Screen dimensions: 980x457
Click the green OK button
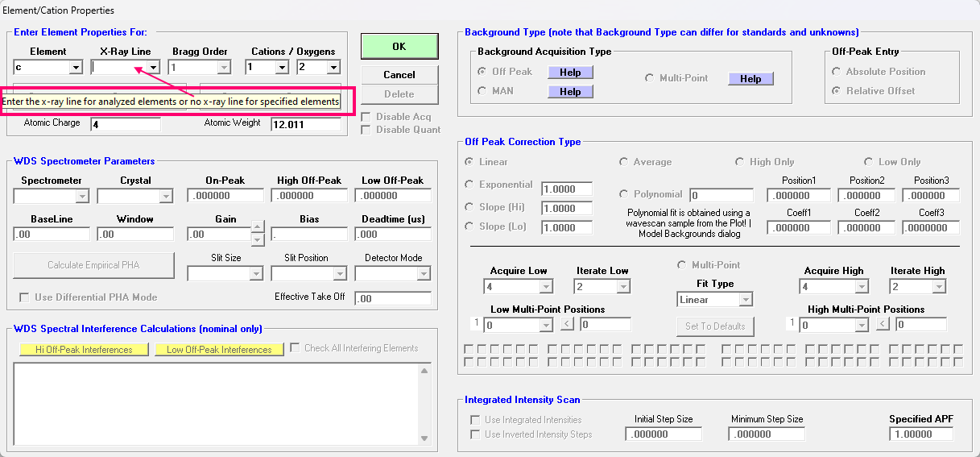(x=399, y=46)
